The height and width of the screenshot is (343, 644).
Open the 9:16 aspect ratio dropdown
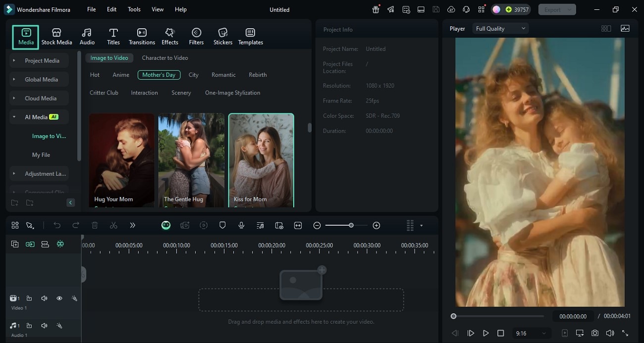click(x=531, y=334)
